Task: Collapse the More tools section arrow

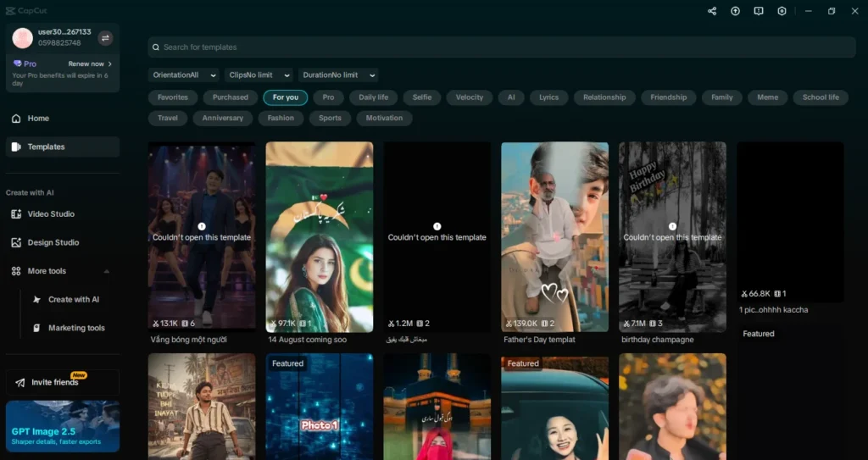Action: (x=106, y=271)
